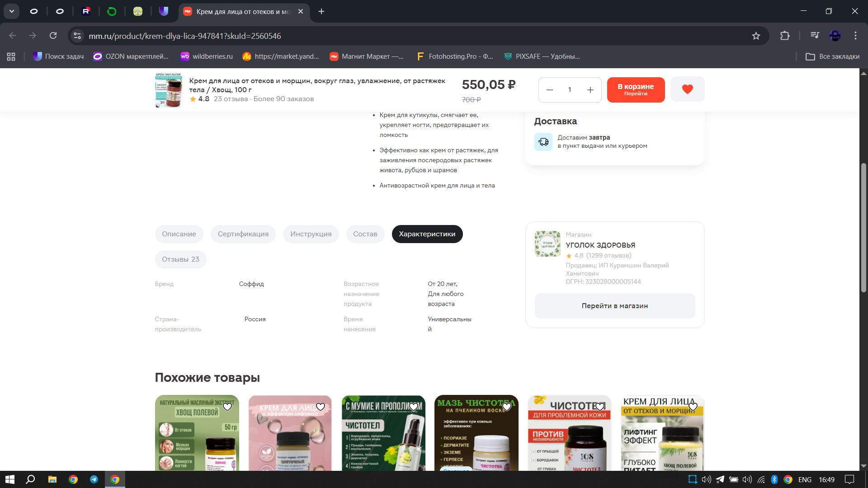Like the Хвощ полевой extract product card

coord(227,407)
